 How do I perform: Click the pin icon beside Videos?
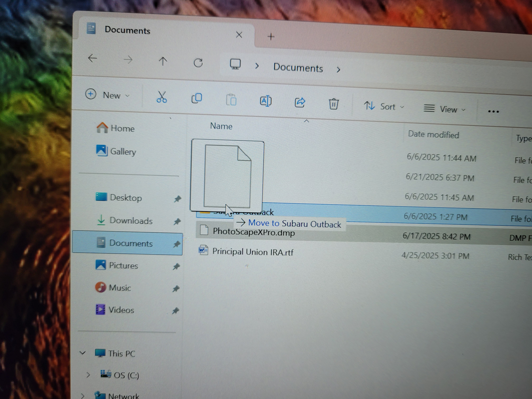pyautogui.click(x=175, y=311)
